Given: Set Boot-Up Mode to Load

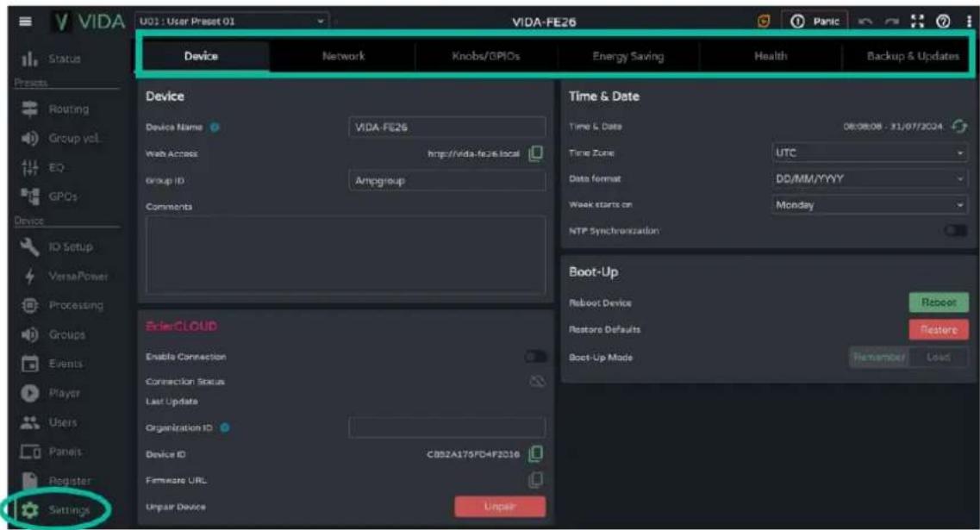Looking at the screenshot, I should click(x=938, y=357).
